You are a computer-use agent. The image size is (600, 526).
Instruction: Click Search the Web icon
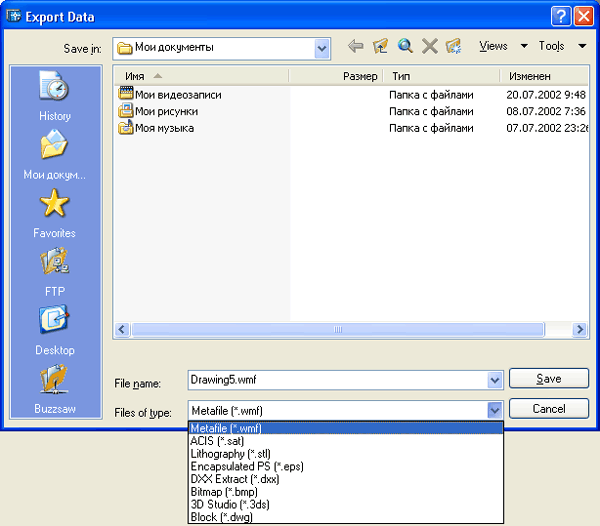click(405, 46)
